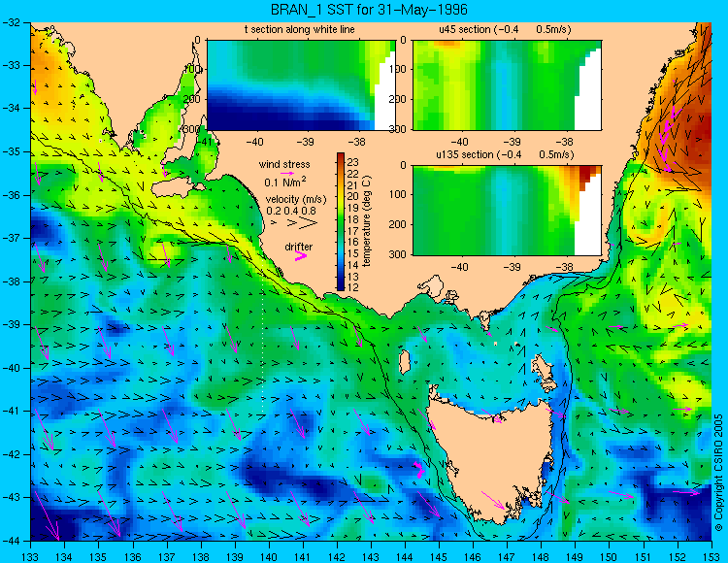728x563 pixels.
Task: Click the '0.2 0.4 0.8' velocity scale values
Action: (290, 211)
